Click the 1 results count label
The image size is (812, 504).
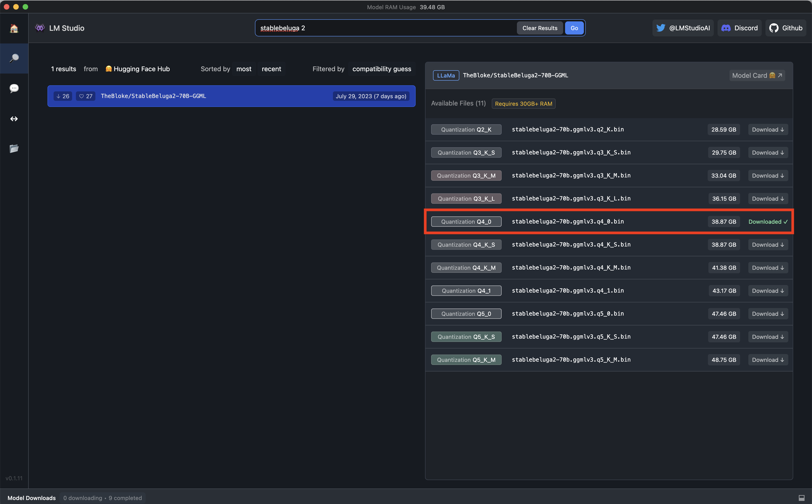coord(63,69)
